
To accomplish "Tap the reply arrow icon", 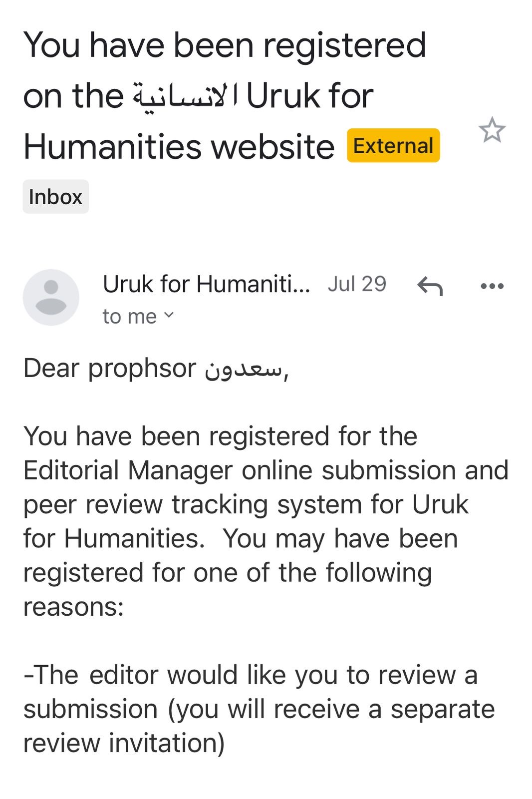I will 430,286.
